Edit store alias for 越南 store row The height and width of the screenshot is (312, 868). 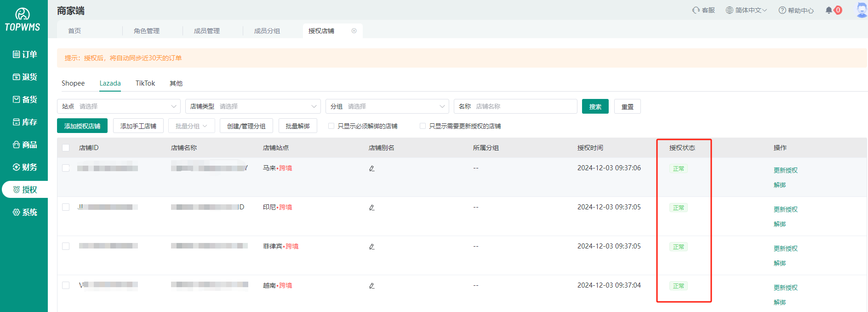click(x=371, y=286)
